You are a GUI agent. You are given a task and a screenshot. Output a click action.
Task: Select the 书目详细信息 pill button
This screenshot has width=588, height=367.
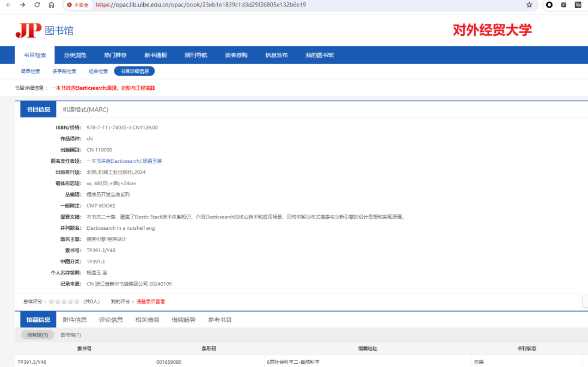click(134, 71)
